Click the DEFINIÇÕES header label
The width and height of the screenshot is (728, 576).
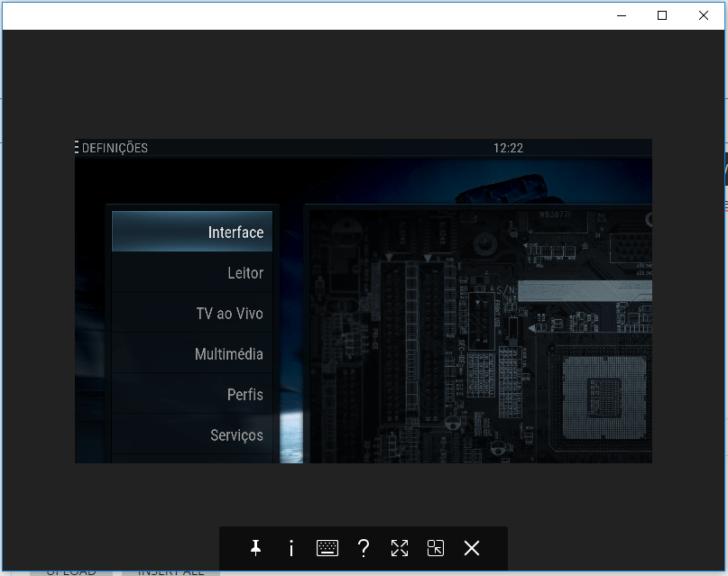[115, 148]
